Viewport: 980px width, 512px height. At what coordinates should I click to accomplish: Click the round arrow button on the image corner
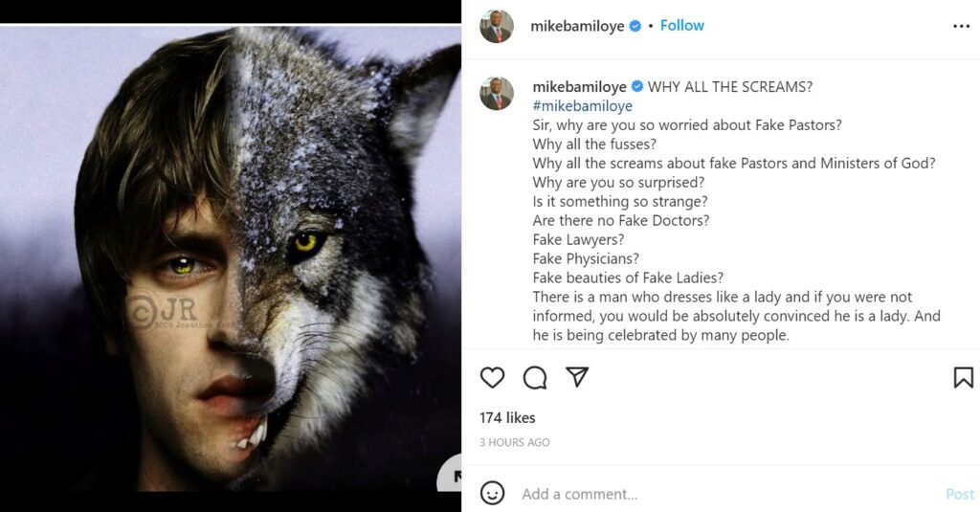pos(452,476)
